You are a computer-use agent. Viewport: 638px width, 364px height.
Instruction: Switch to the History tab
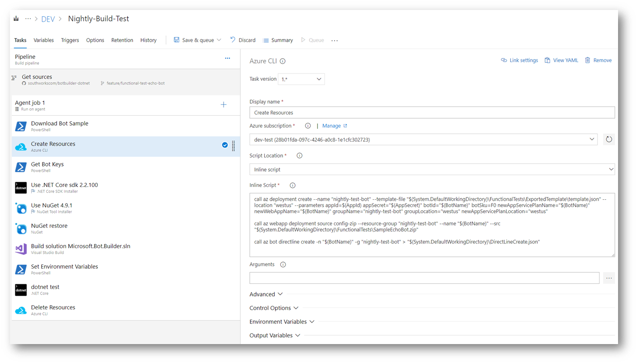[x=148, y=40]
